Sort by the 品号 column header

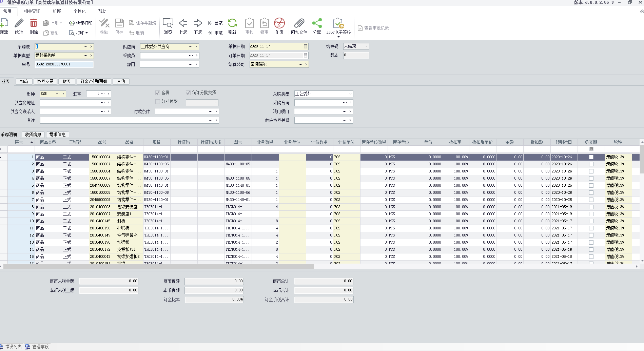tap(102, 142)
